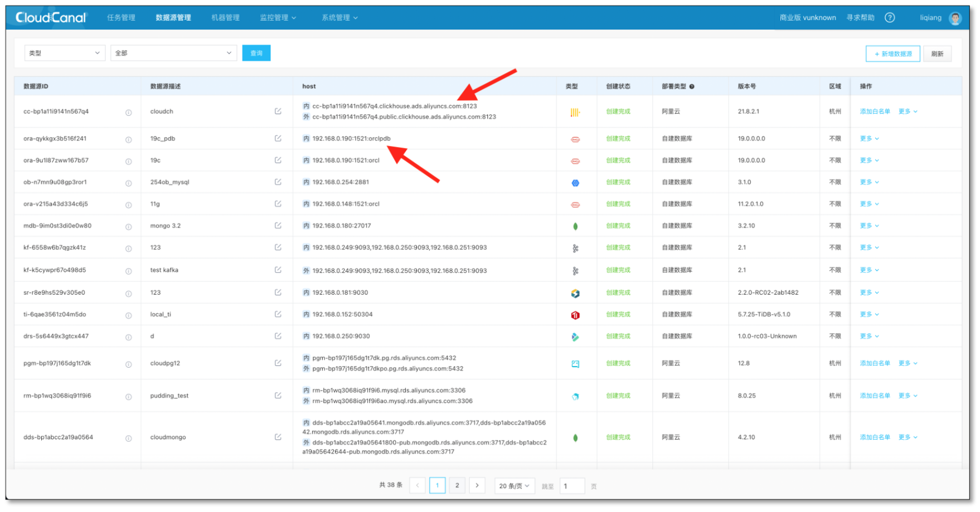Open the 20 条/页 page size selector
The image size is (980, 512).
click(514, 485)
